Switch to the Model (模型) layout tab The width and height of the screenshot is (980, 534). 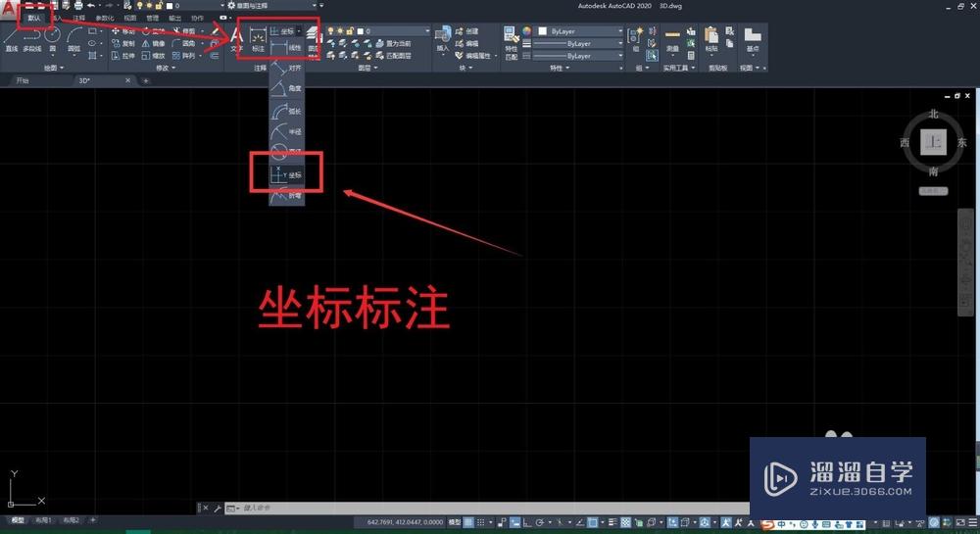[18, 519]
